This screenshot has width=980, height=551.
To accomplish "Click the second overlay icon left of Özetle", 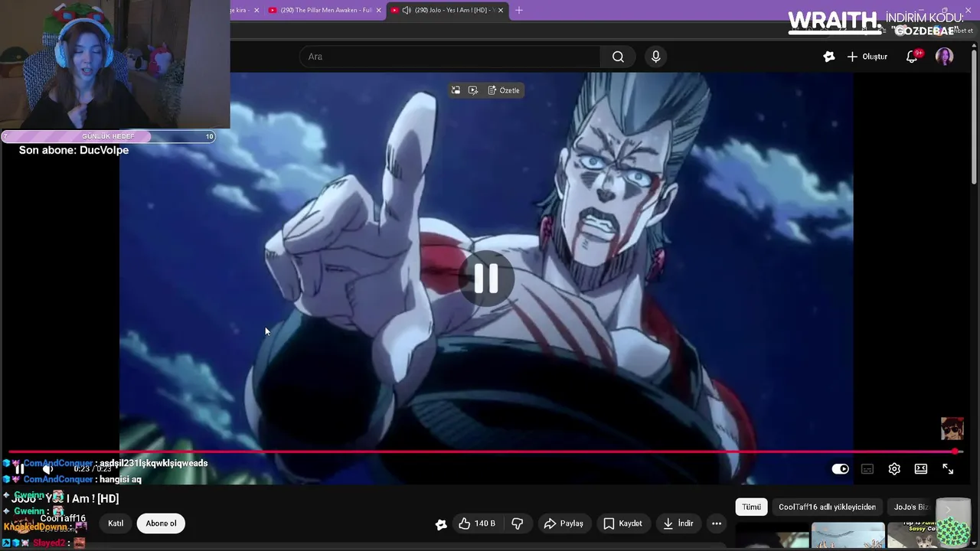I will pyautogui.click(x=473, y=90).
